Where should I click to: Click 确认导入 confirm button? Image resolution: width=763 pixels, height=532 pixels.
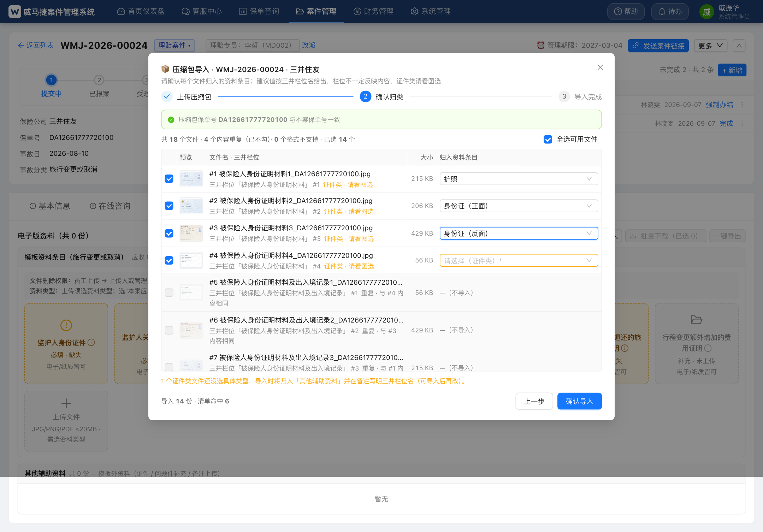point(579,401)
